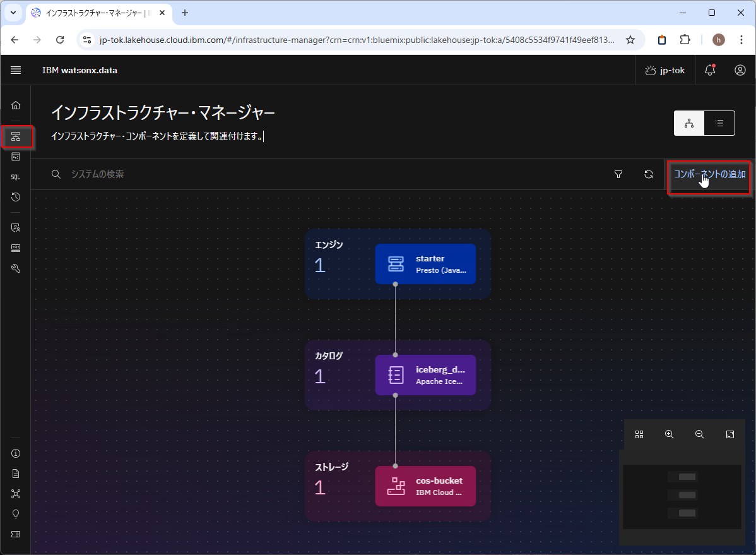
Task: Open the information icon in sidebar
Action: point(16,453)
